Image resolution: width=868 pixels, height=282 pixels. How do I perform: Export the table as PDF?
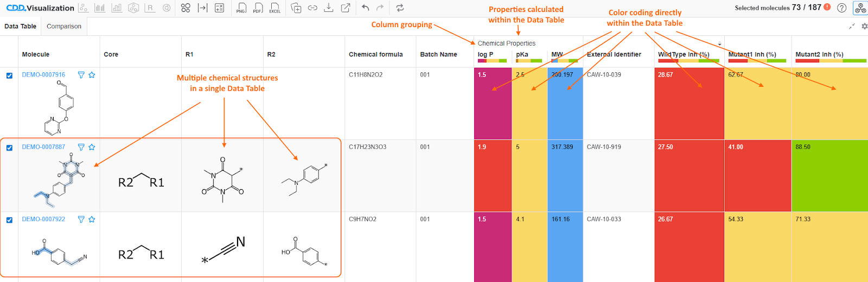tap(258, 8)
